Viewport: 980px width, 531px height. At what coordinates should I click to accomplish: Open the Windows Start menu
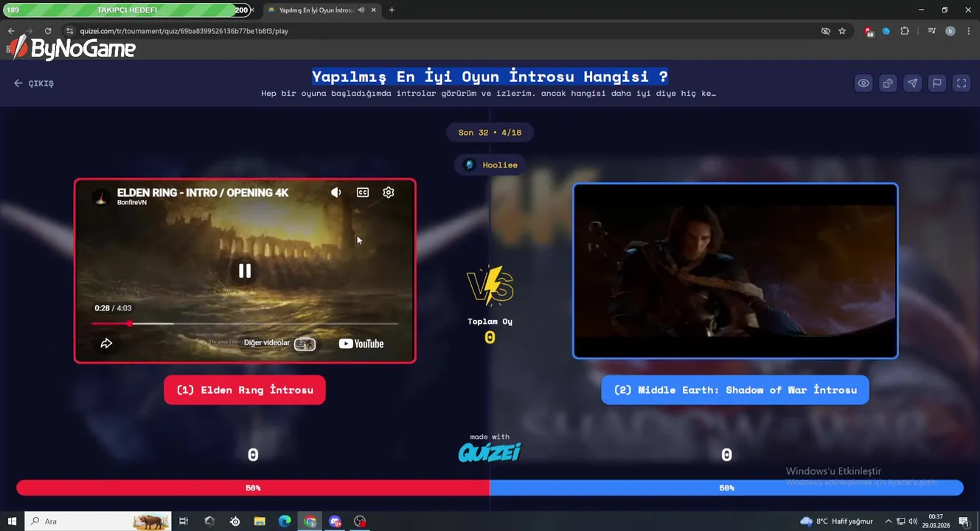(12, 521)
